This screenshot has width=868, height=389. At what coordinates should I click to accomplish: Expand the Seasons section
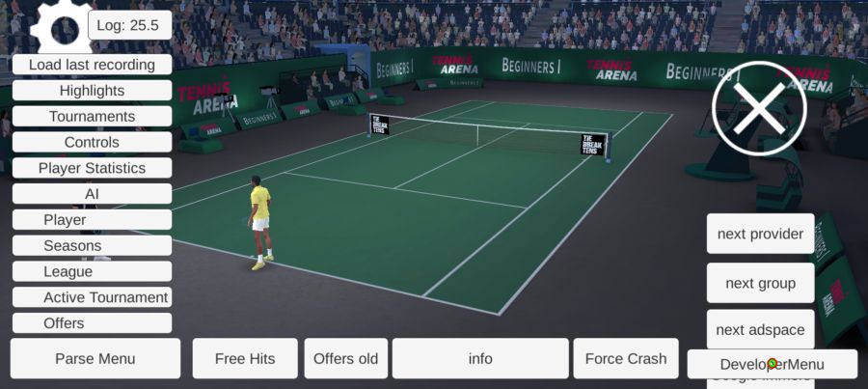[x=92, y=245]
